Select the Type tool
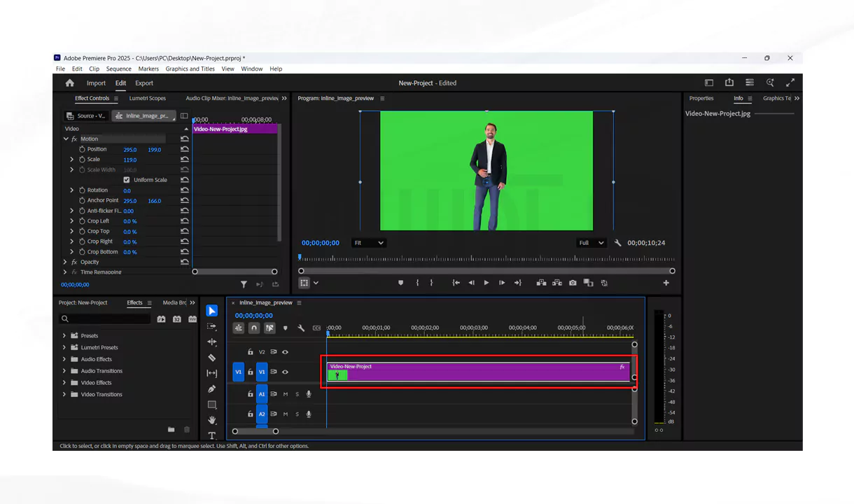Viewport: 854px width, 504px height. (212, 435)
